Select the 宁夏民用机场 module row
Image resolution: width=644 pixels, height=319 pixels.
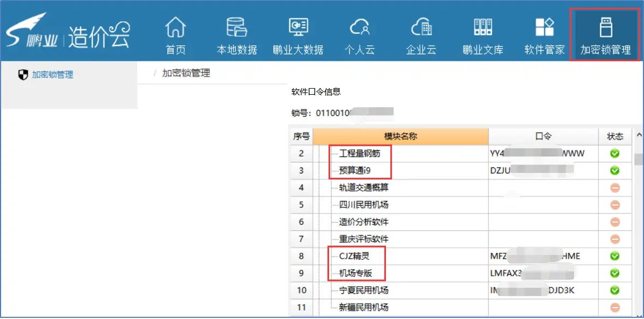(x=461, y=290)
